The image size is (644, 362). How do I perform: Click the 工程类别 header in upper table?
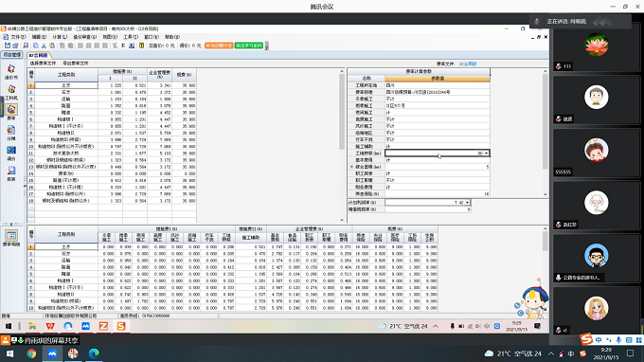66,75
